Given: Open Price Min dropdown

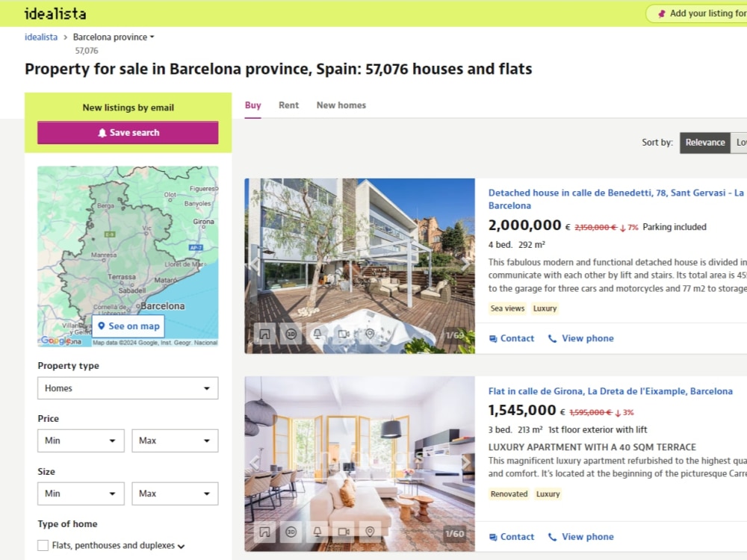Looking at the screenshot, I should click(81, 441).
